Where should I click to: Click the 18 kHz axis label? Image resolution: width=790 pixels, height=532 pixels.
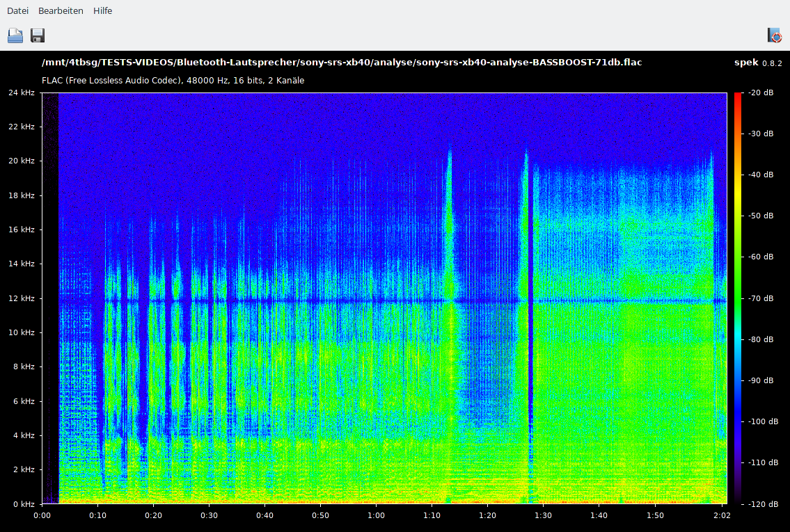(x=22, y=195)
